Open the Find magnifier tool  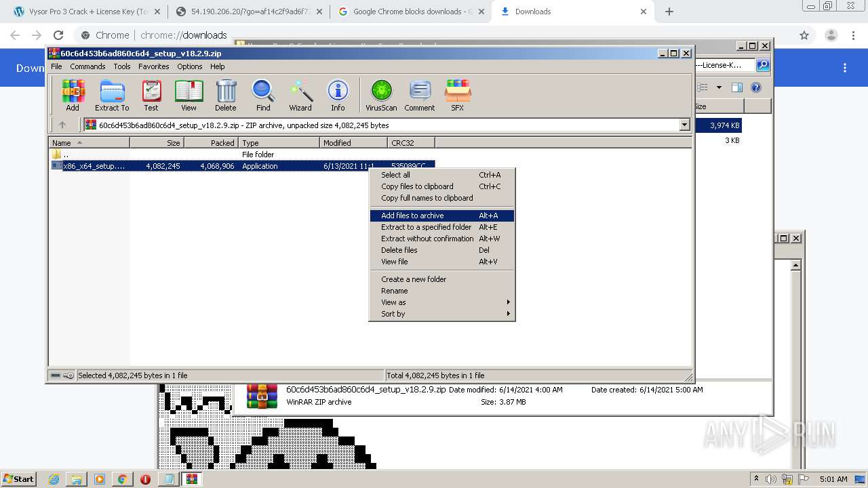click(x=263, y=95)
